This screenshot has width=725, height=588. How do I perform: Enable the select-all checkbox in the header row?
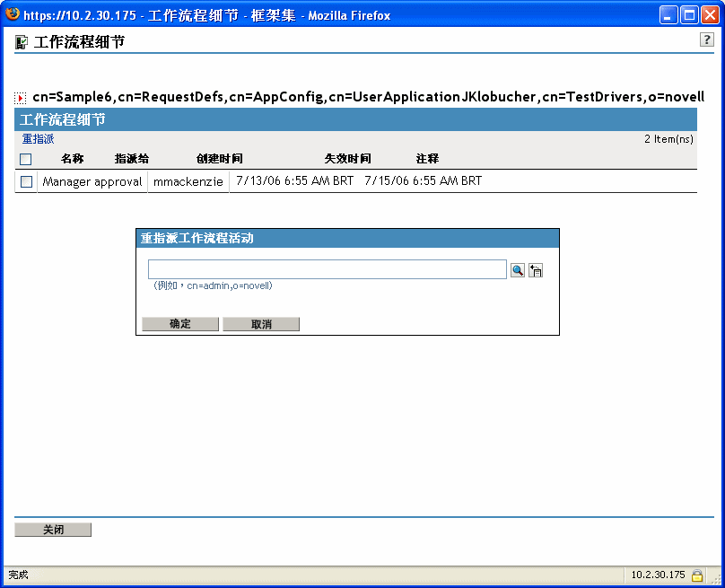(x=25, y=159)
